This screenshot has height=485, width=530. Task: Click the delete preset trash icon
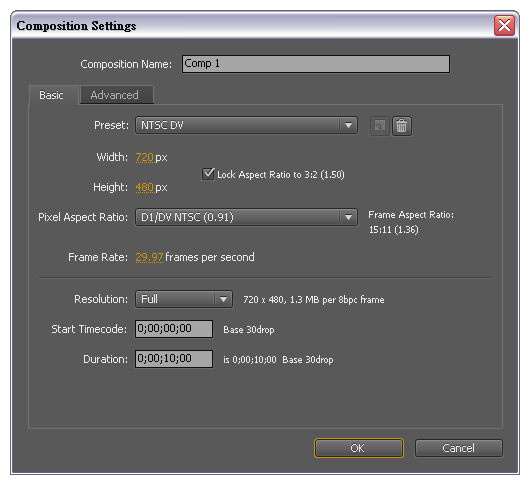click(x=402, y=126)
